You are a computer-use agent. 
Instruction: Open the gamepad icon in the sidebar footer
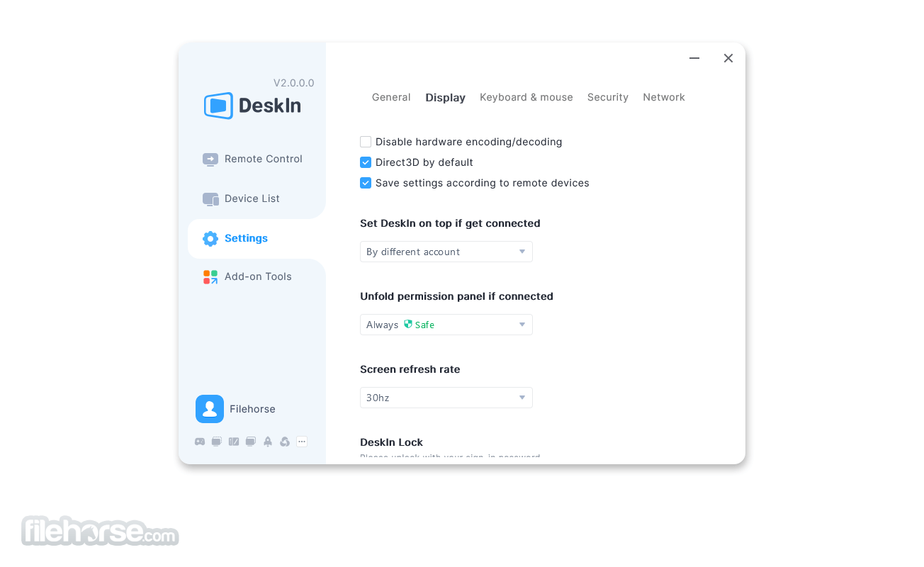(x=200, y=442)
